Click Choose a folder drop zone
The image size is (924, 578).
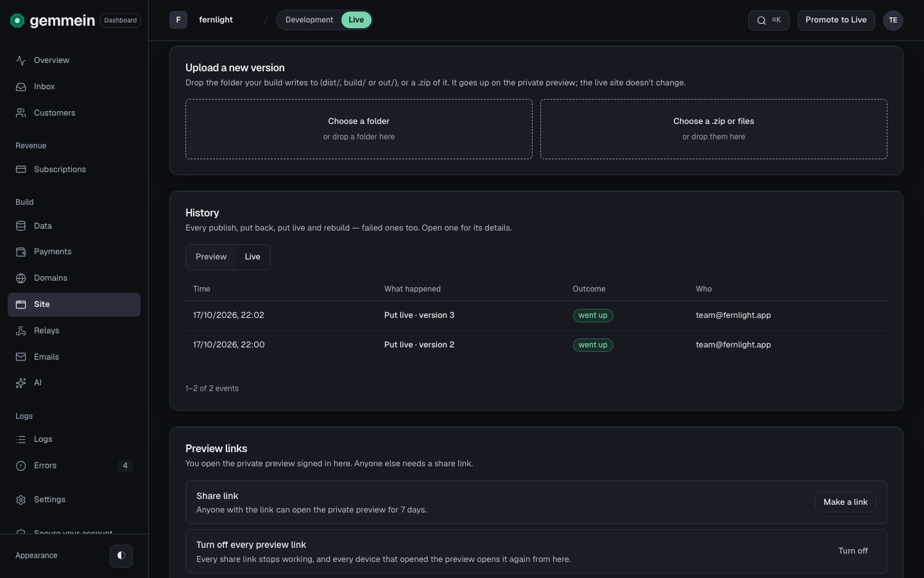point(359,129)
